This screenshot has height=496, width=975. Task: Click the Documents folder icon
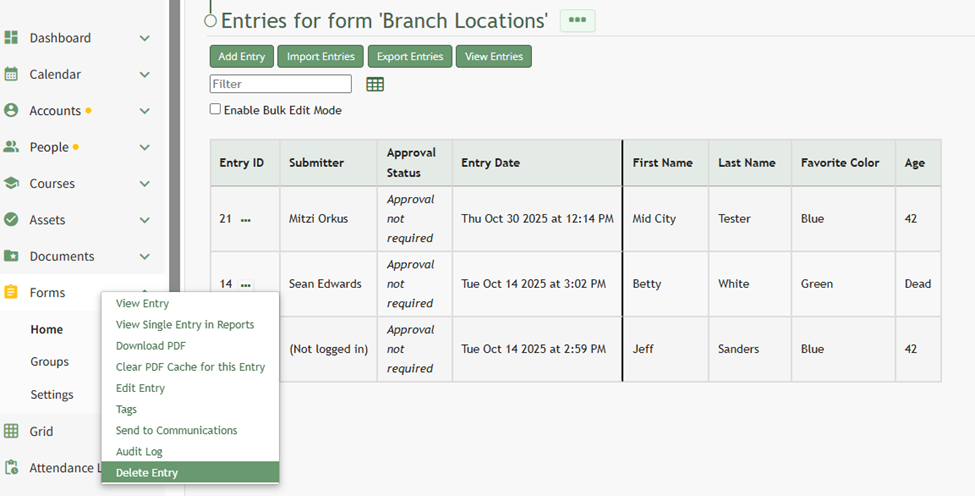point(11,256)
